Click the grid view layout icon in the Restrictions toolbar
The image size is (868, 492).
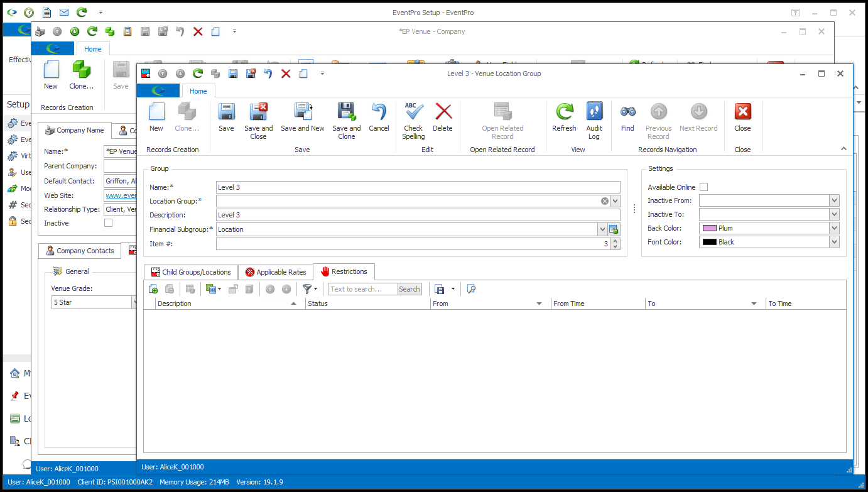pyautogui.click(x=210, y=289)
